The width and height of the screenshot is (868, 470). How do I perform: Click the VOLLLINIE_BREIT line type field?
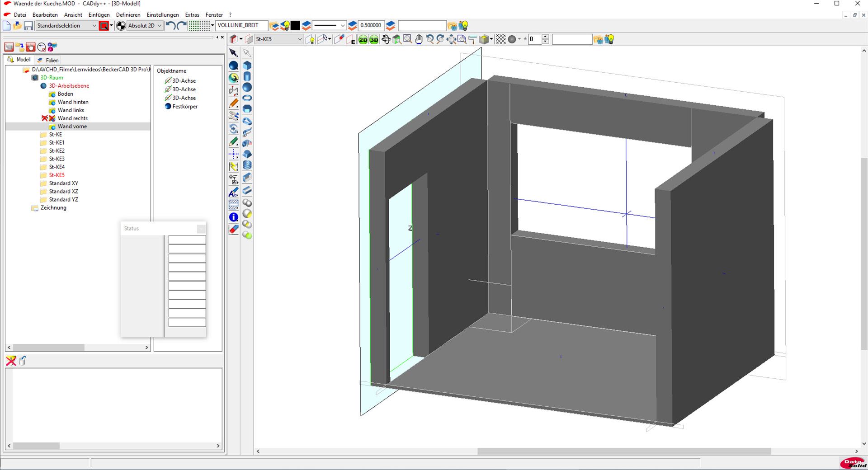click(241, 26)
